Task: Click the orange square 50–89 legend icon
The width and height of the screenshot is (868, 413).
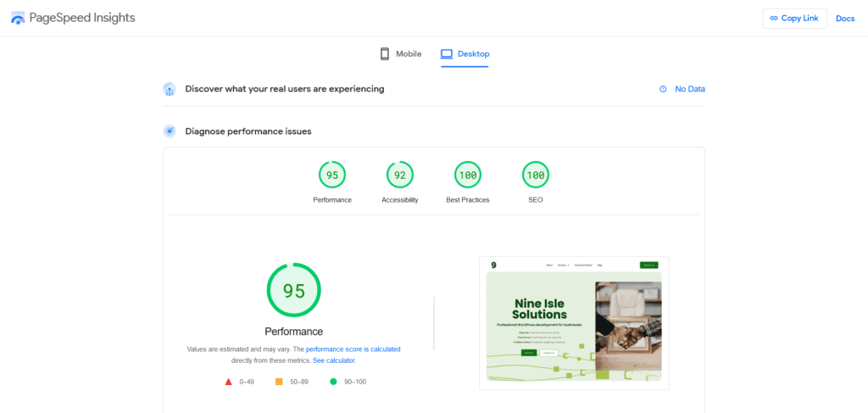Action: pos(279,382)
